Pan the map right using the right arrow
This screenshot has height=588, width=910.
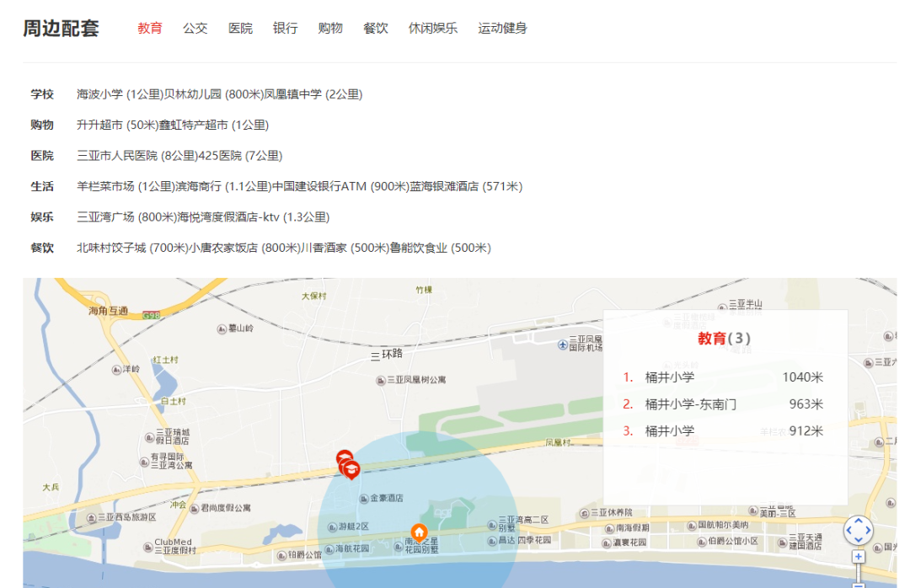pyautogui.click(x=869, y=531)
